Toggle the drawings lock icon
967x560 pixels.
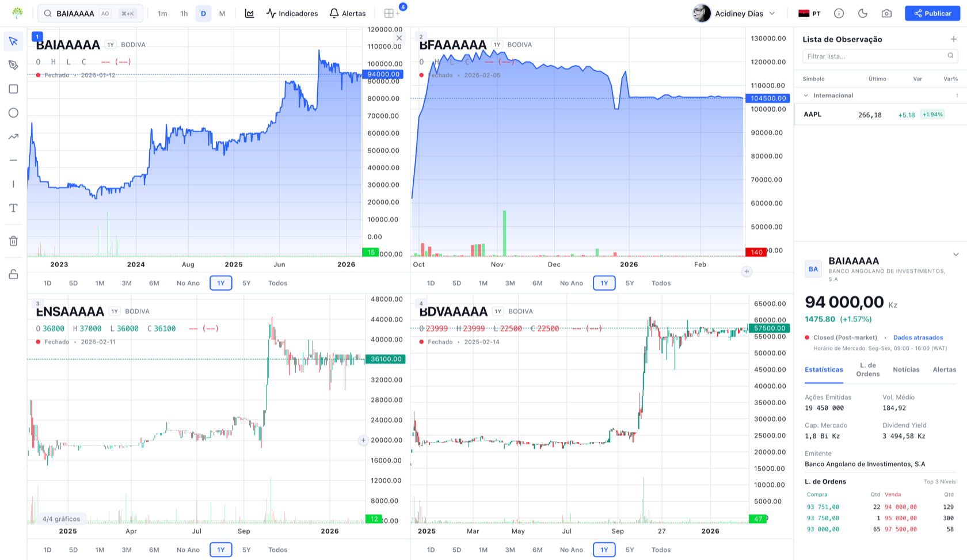13,274
